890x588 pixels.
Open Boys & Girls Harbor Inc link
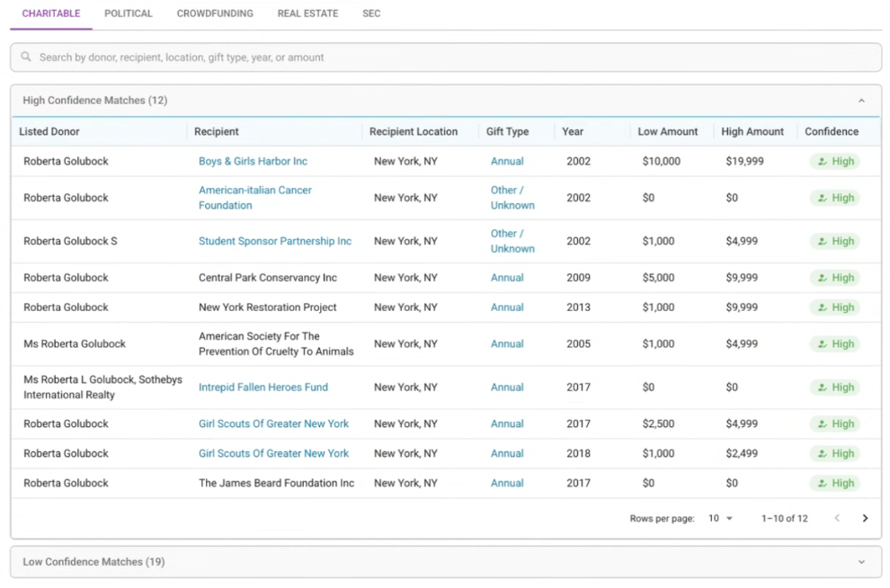253,162
